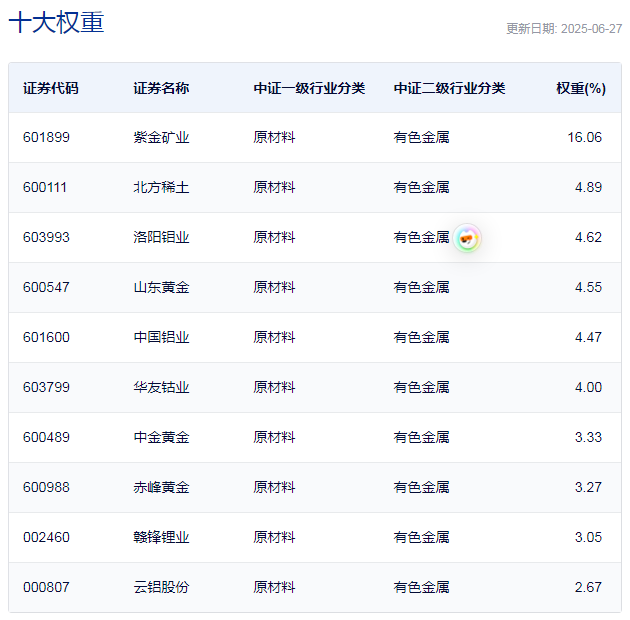The height and width of the screenshot is (620, 630).
Task: Select stock name 赤峰黄金
Action: (x=161, y=487)
